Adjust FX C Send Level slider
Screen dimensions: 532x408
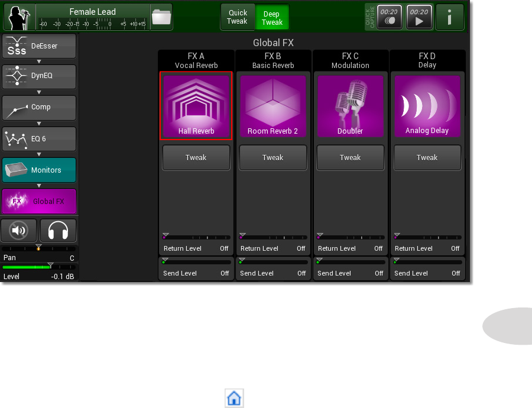tap(351, 262)
